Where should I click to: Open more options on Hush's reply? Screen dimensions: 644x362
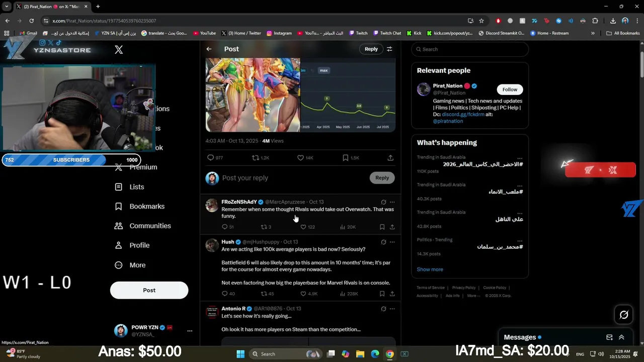click(x=392, y=242)
